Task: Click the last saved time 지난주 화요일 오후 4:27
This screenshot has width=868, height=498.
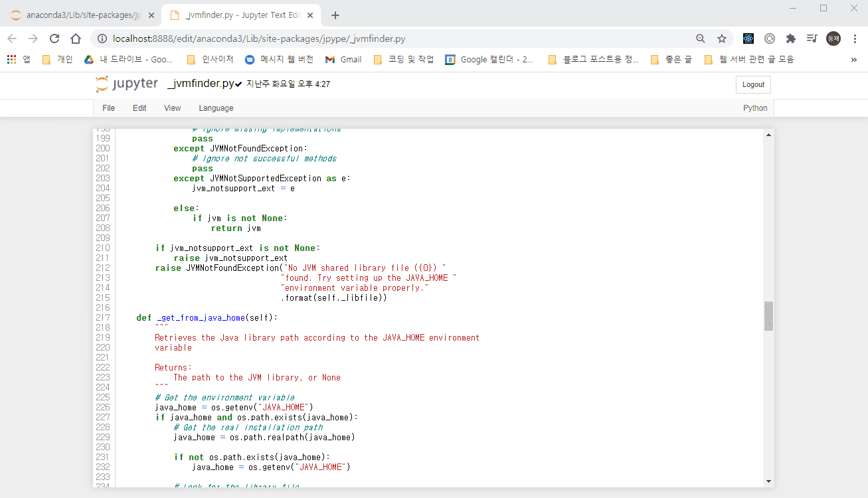Action: (x=288, y=84)
